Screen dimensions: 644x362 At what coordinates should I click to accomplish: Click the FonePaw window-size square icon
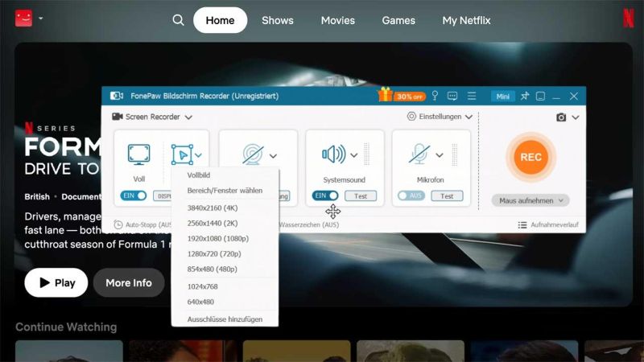coord(540,96)
